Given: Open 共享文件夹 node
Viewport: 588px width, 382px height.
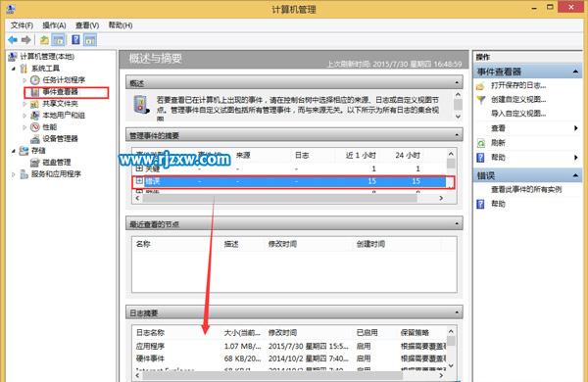Looking at the screenshot, I should 60,104.
